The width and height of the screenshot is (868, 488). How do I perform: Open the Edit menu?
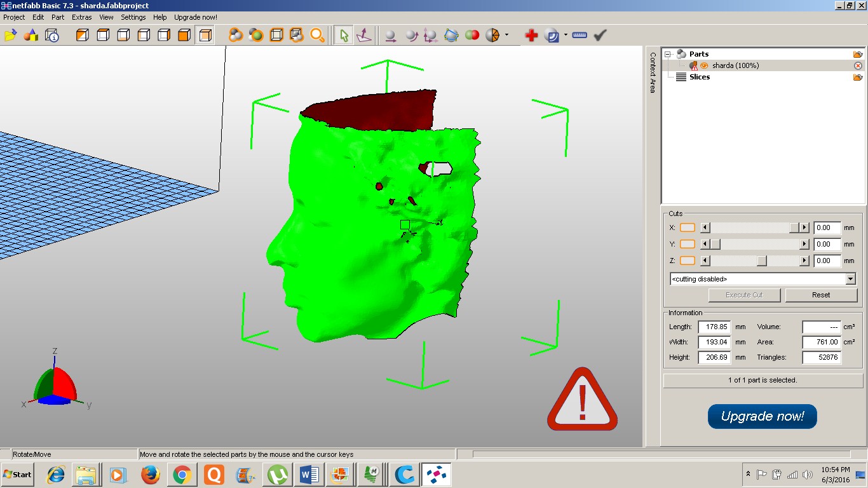[38, 17]
